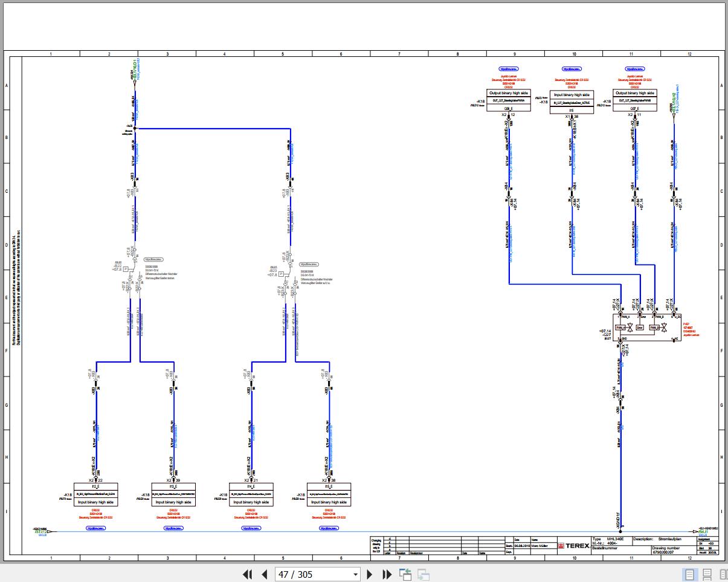
Task: Go back to the previous view
Action: pyautogui.click(x=405, y=574)
